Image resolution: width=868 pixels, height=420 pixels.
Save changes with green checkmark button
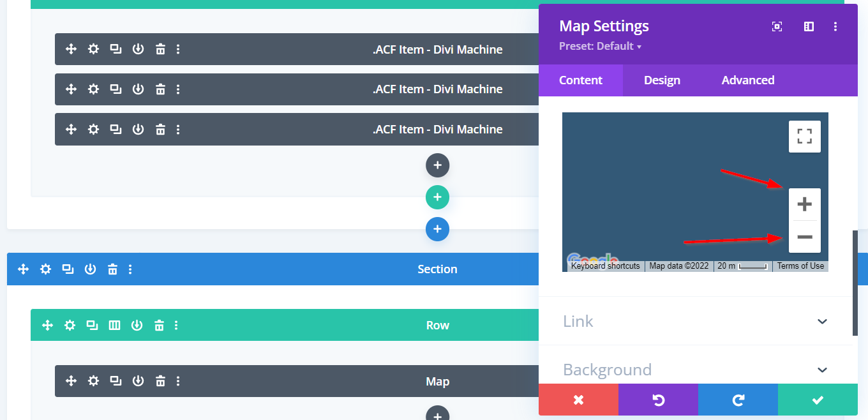817,400
